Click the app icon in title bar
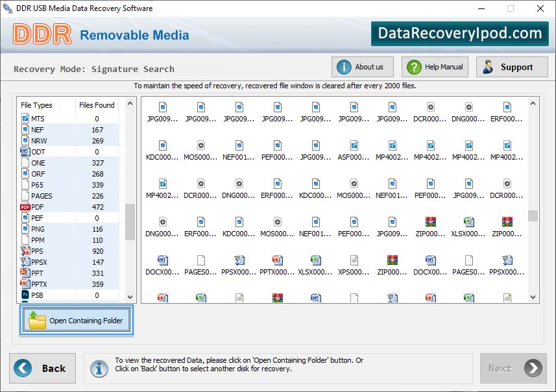The image size is (556, 392). (x=7, y=8)
